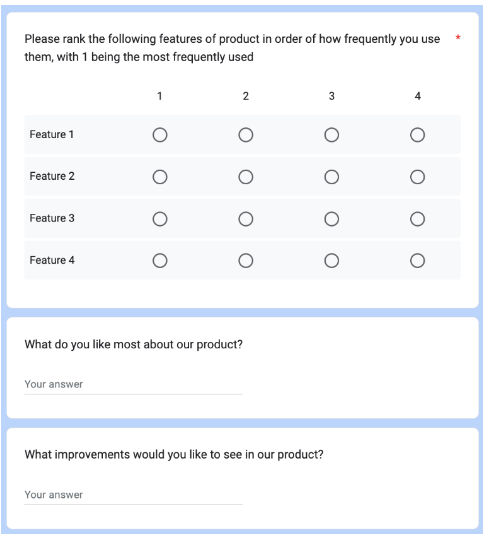Rank Feature 2 as 2
Image resolution: width=490 pixels, height=540 pixels.
point(248,178)
